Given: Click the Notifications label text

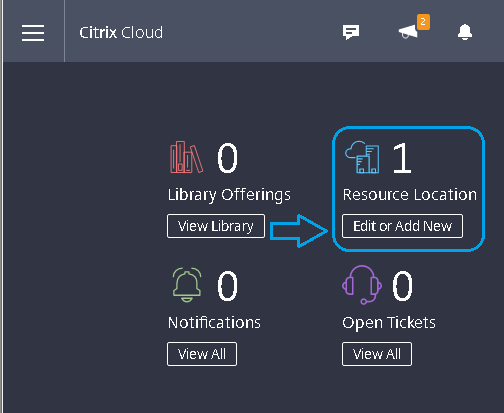Looking at the screenshot, I should point(214,323).
